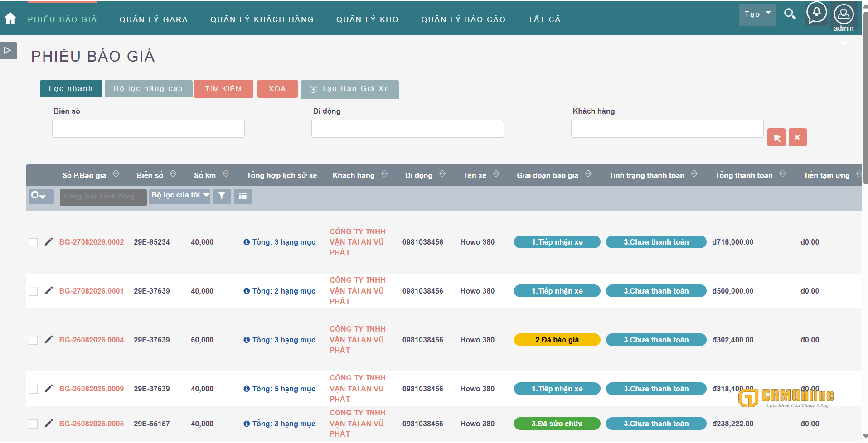868x443 pixels.
Task: Click green '3.Đã sửa chữa' status badge
Action: [x=557, y=424]
